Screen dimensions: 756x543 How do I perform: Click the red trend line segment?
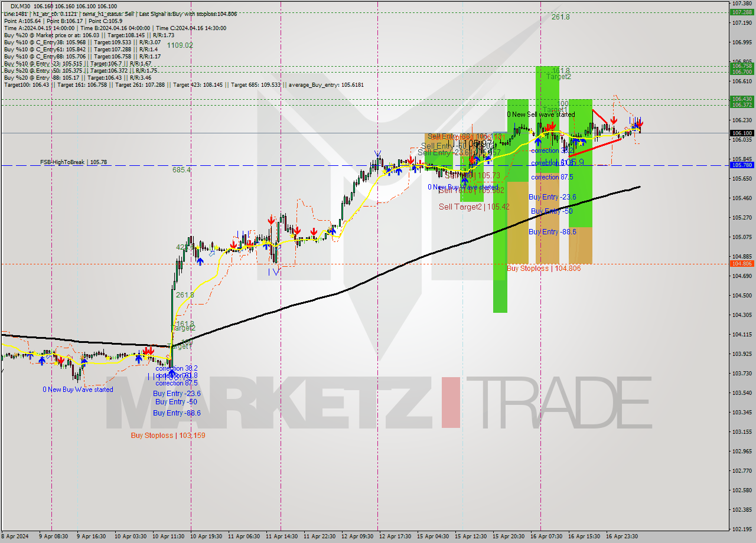pyautogui.click(x=595, y=147)
